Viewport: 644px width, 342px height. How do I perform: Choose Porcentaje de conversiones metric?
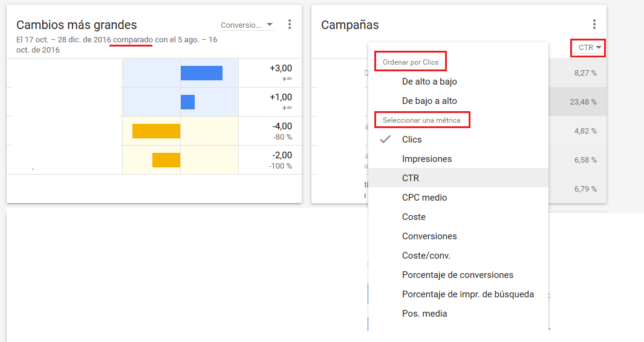coord(457,275)
